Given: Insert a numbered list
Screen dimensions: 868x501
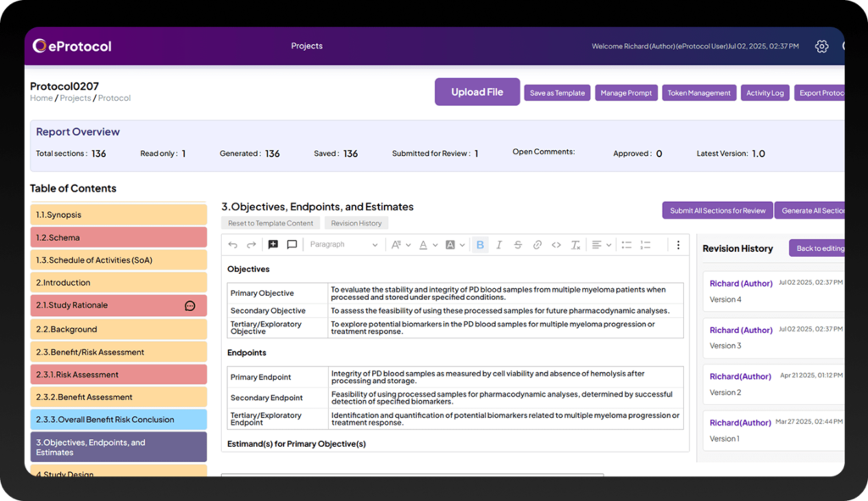Looking at the screenshot, I should [x=646, y=245].
